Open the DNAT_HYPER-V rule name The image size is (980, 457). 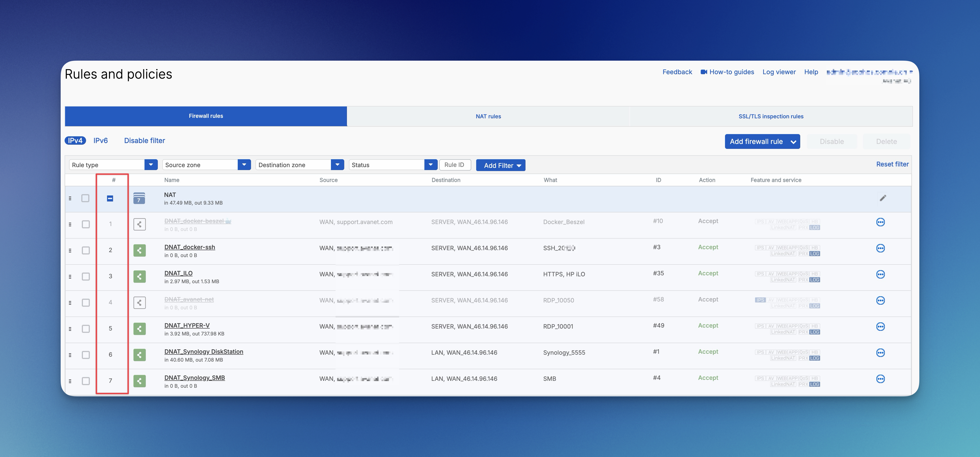coord(187,325)
